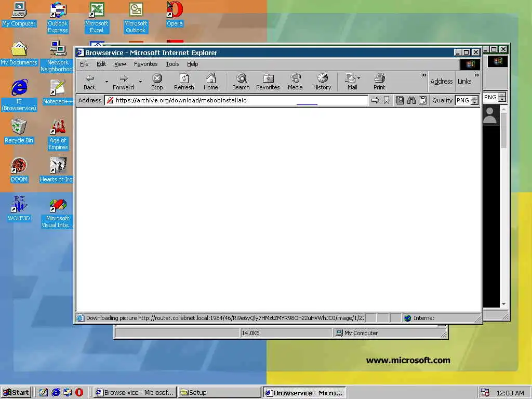This screenshot has width=532, height=399.
Task: Click the Browservice Go arrow icon
Action: [x=375, y=100]
